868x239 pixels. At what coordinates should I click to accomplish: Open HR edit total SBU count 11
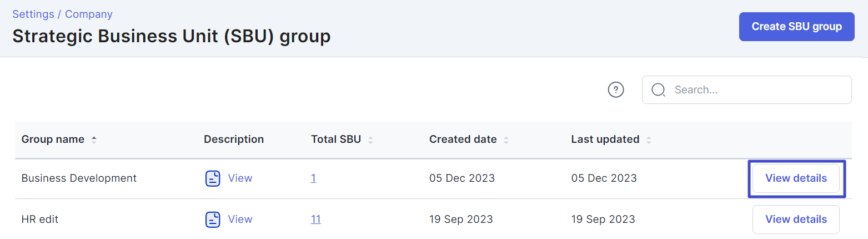pyautogui.click(x=315, y=220)
